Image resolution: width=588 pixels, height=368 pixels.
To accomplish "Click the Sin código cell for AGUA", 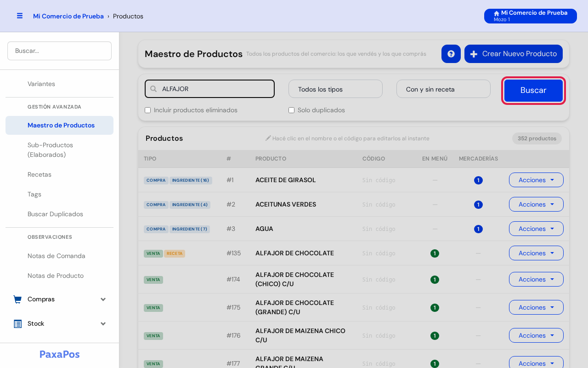I will click(379, 229).
